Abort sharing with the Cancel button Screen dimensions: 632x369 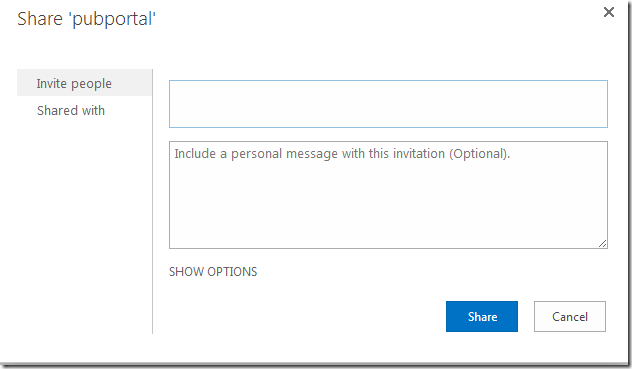pyautogui.click(x=570, y=317)
